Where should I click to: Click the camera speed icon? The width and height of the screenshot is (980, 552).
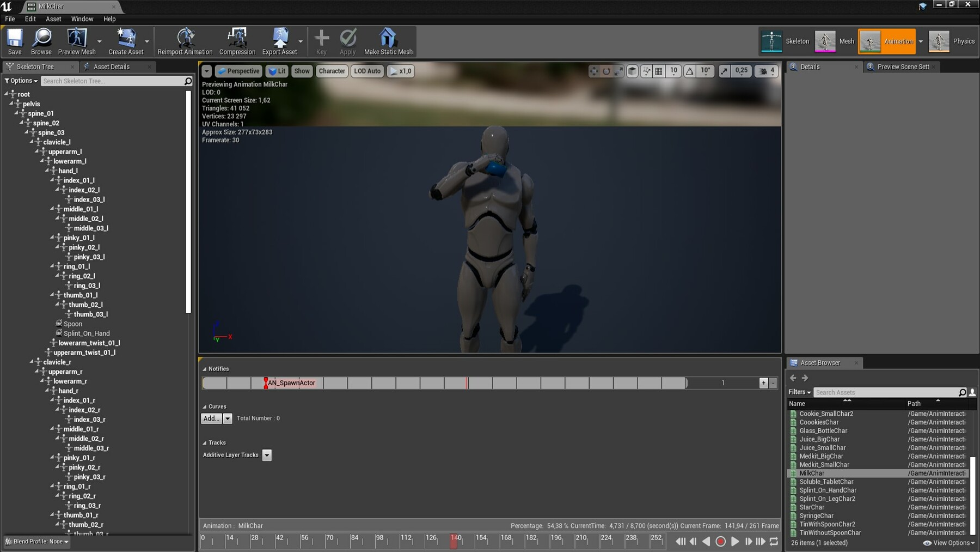tap(763, 71)
